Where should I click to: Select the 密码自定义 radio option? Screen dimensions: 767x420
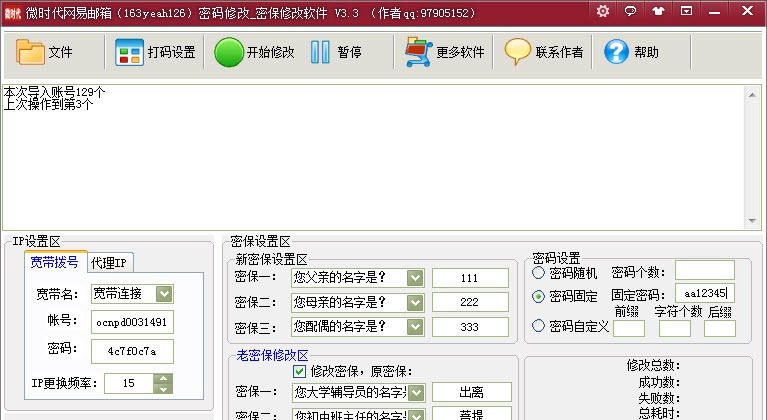538,326
